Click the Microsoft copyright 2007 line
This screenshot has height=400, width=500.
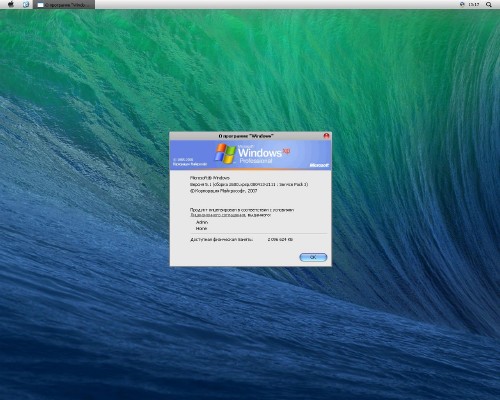[223, 191]
